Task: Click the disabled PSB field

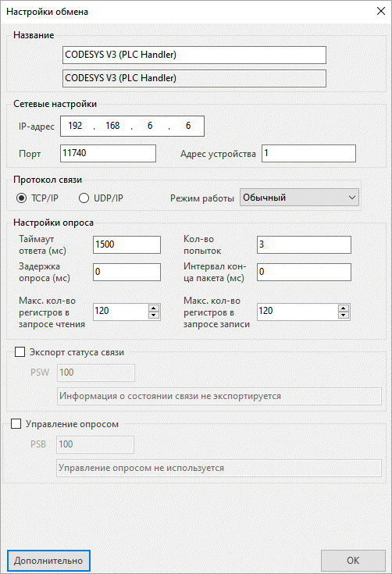Action: coord(95,445)
